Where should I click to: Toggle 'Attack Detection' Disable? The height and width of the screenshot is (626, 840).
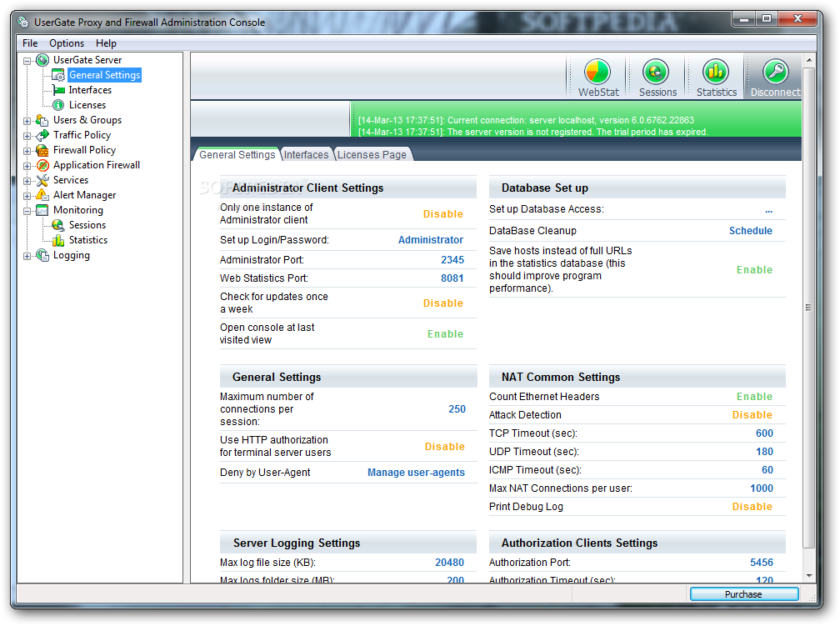752,415
